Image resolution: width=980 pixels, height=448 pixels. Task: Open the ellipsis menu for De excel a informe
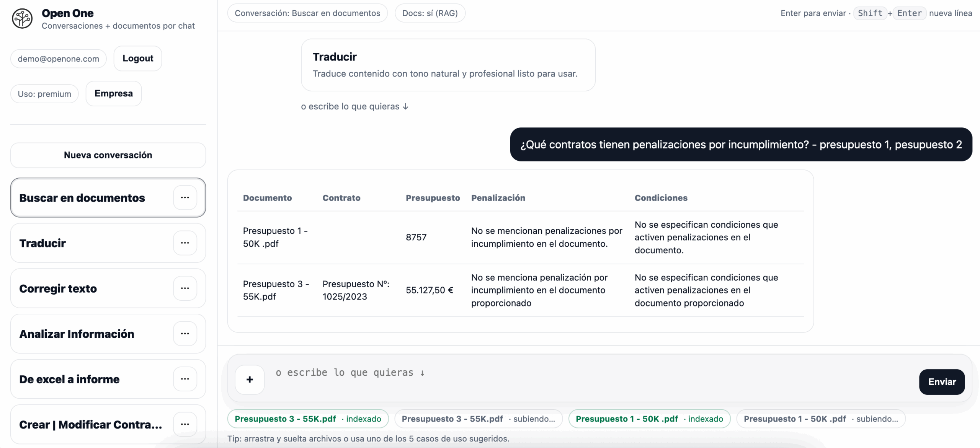pos(185,379)
